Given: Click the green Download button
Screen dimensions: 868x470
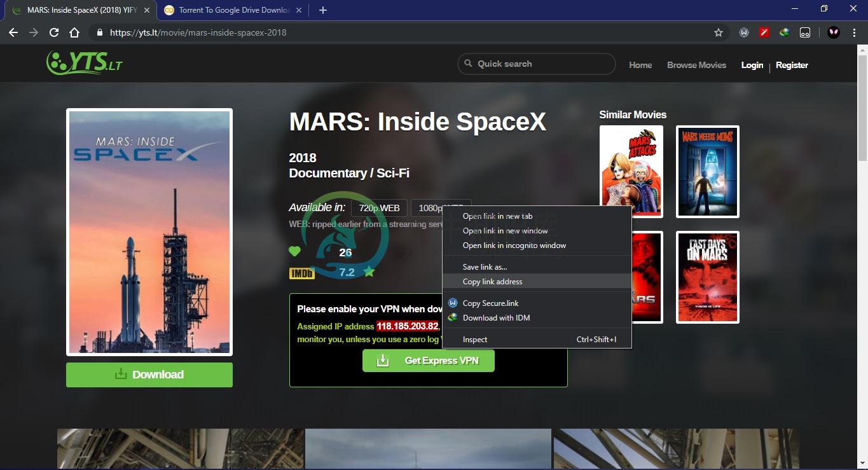Looking at the screenshot, I should 149,375.
